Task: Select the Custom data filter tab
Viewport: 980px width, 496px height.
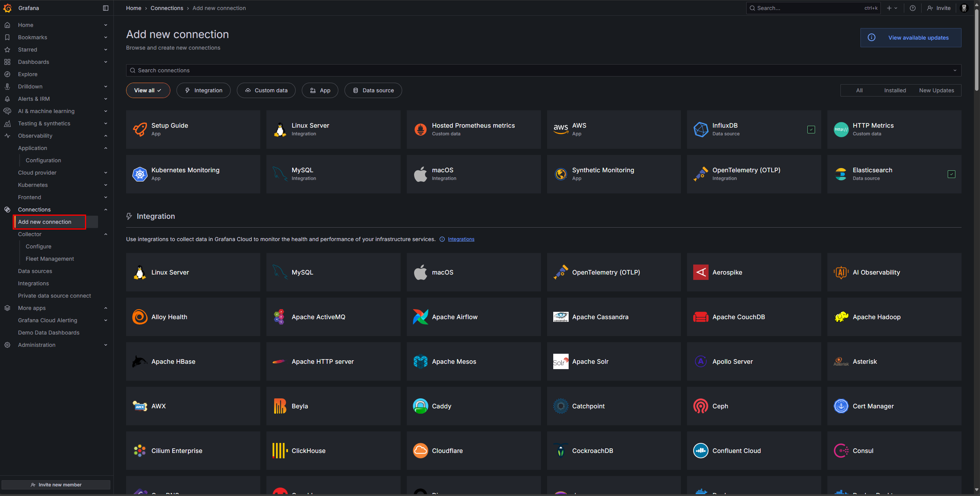Action: [x=266, y=90]
